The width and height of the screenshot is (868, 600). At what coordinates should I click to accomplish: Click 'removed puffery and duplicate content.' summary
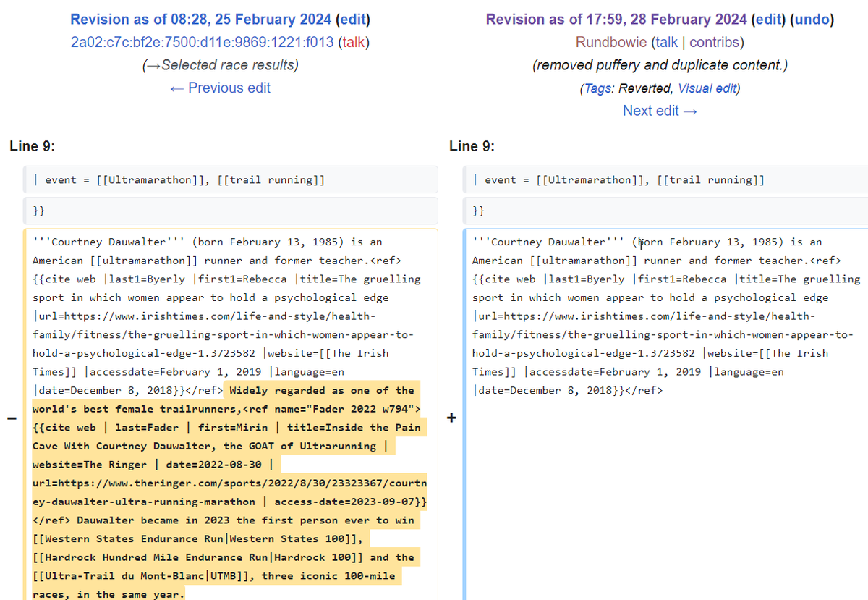tap(660, 65)
